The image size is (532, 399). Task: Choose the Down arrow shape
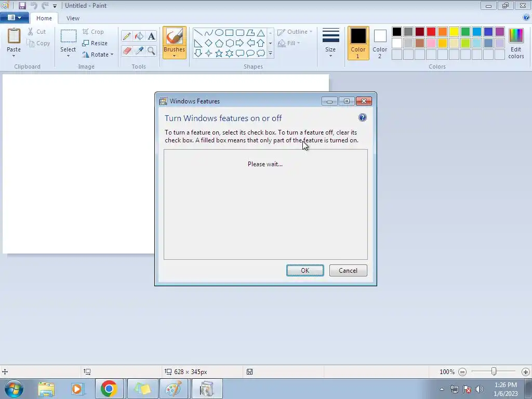(198, 54)
